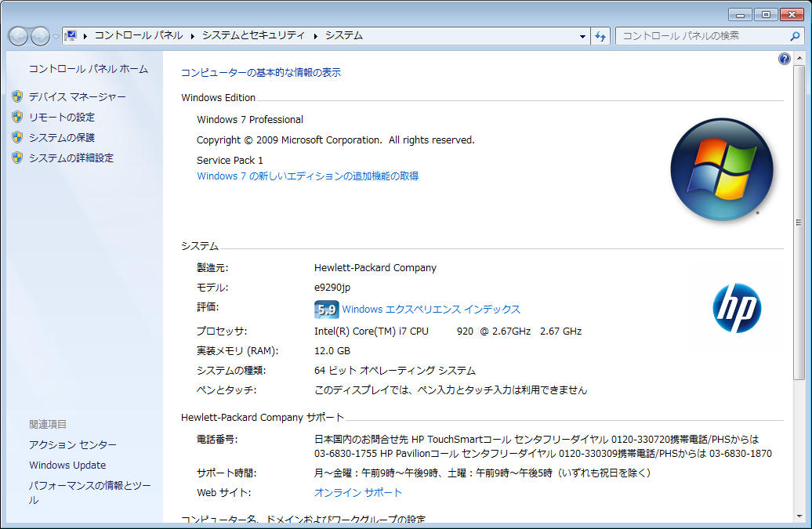Click the shield icon beside システムの詳細設定
Viewport: 812px width, 529px height.
click(x=17, y=158)
